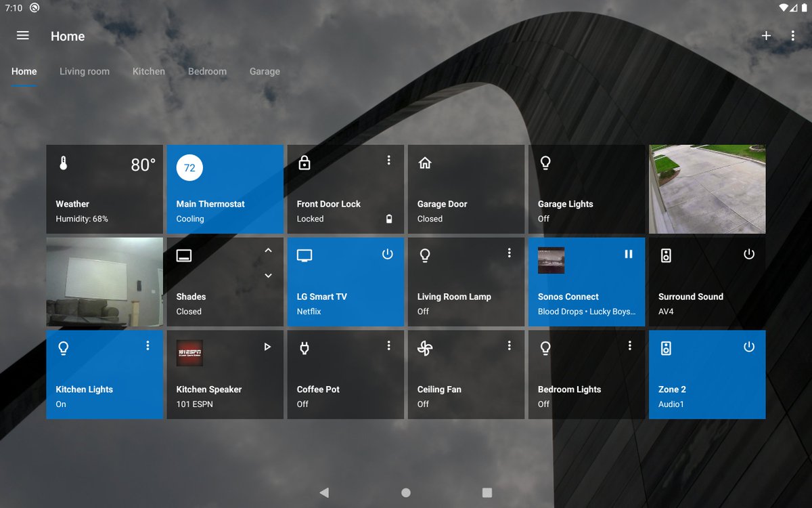
Task: Tap the AV4 input label
Action: click(x=666, y=312)
